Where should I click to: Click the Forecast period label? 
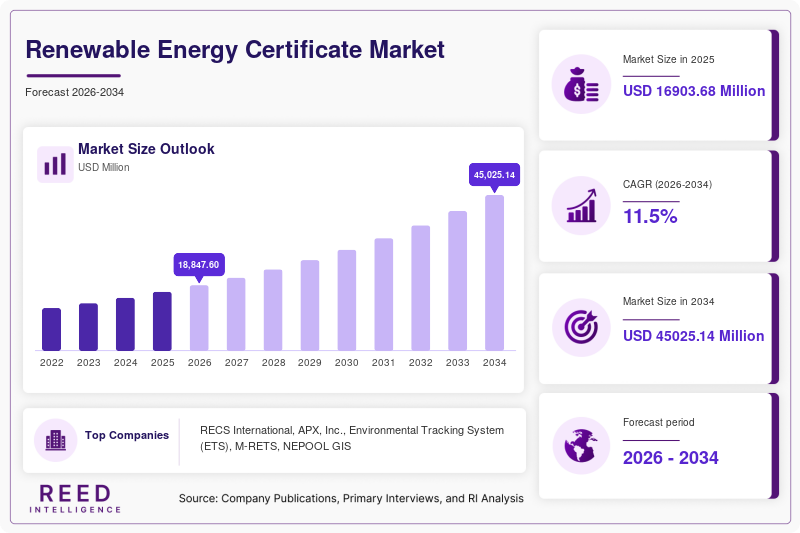[659, 422]
